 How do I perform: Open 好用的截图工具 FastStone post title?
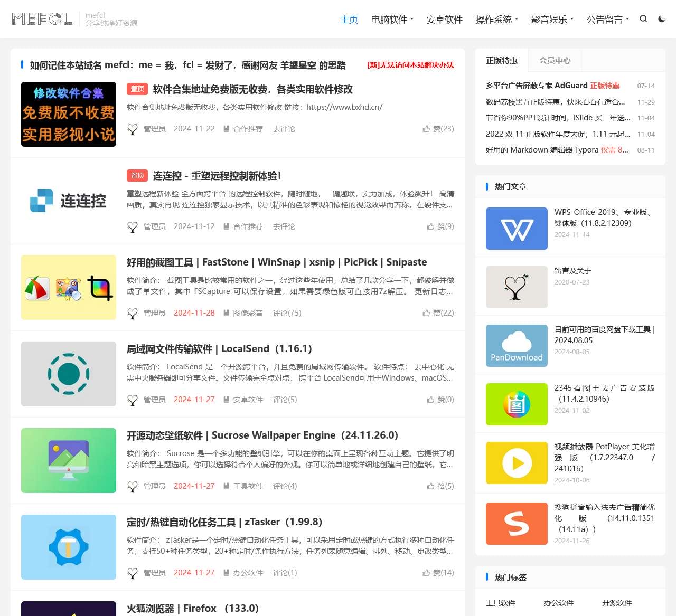click(x=277, y=262)
